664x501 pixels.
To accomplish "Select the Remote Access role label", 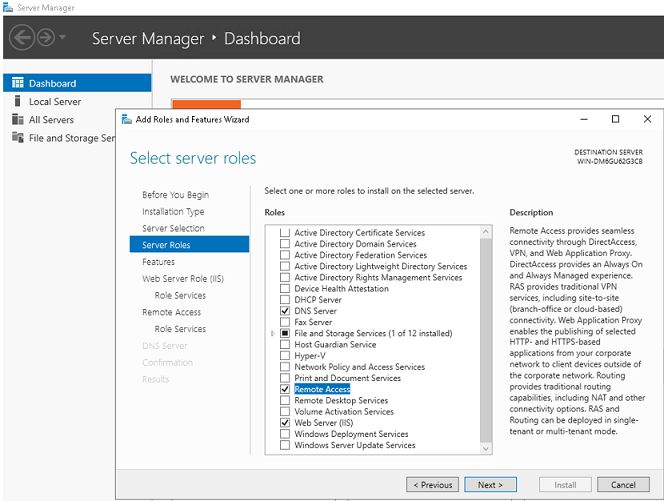I will pos(322,389).
